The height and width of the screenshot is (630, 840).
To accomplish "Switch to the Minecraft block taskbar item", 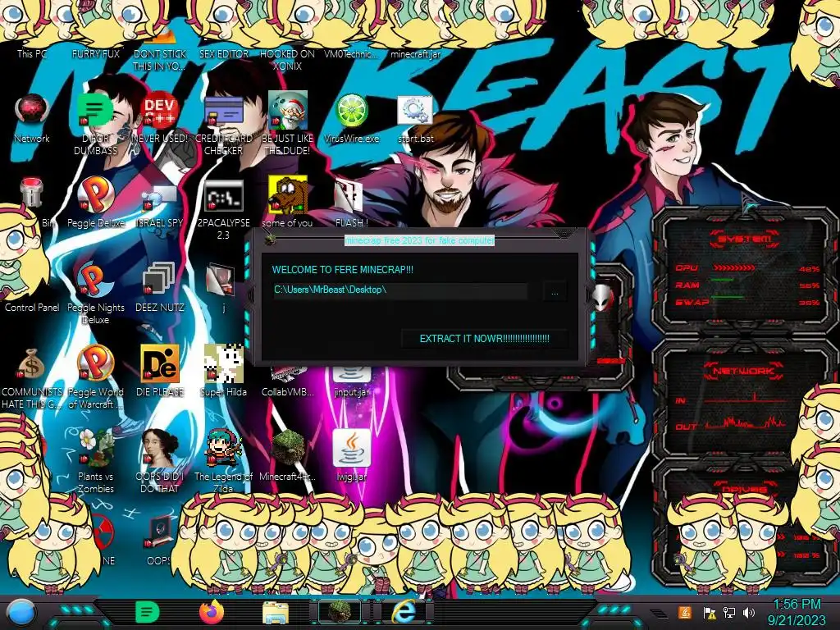I will point(340,612).
